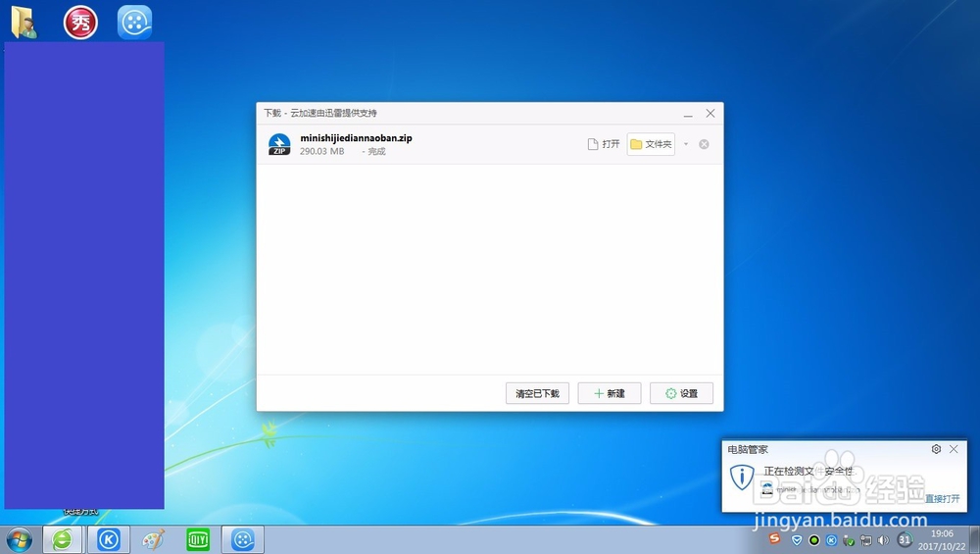Remove the download using the round X icon

coord(704,144)
